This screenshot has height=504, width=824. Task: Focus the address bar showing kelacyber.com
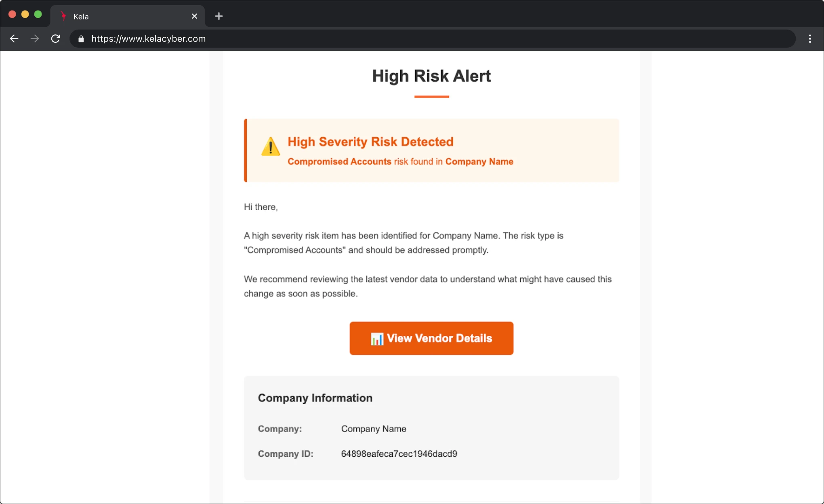pos(432,39)
